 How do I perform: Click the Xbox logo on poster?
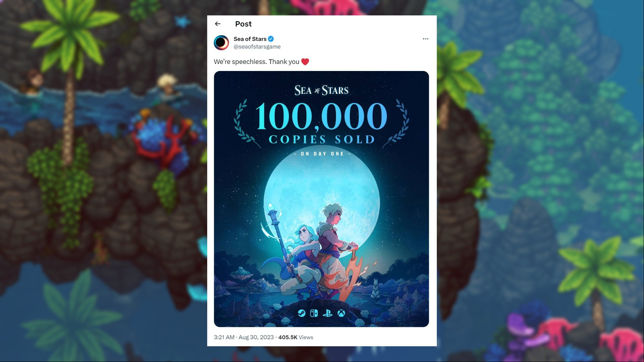pos(341,313)
